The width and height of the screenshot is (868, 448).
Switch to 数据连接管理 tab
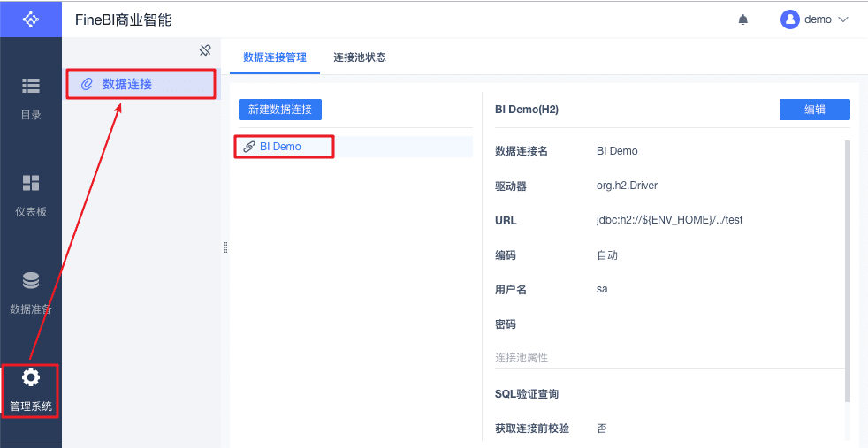coord(275,57)
